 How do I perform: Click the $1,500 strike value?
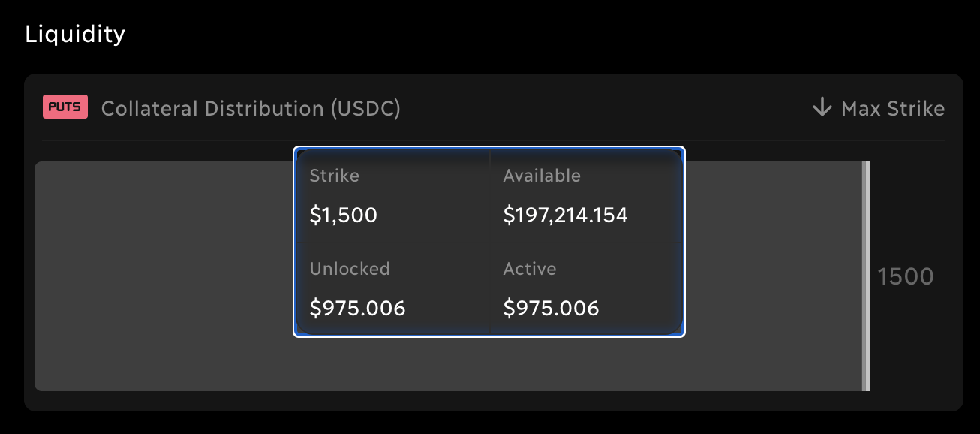tap(343, 216)
